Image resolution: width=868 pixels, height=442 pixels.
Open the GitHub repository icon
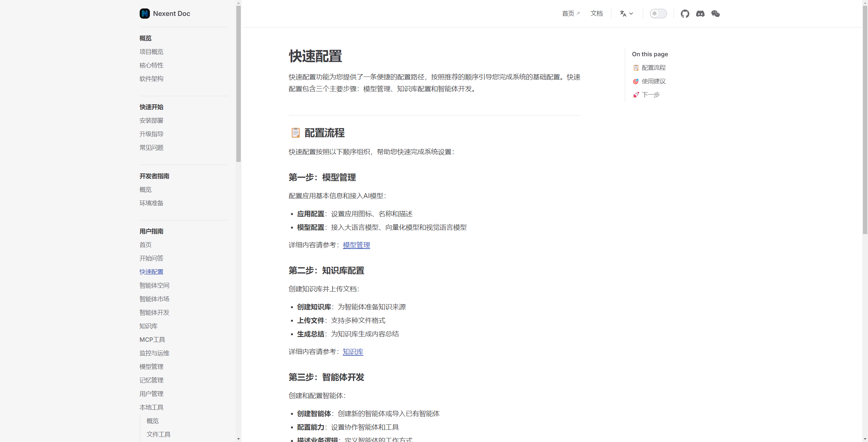pos(685,14)
